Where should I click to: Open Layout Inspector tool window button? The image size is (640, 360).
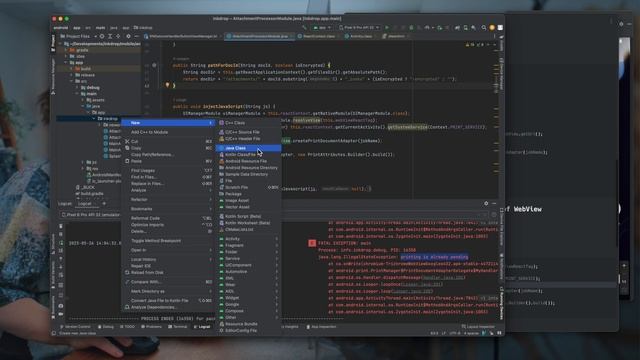tap(478, 327)
